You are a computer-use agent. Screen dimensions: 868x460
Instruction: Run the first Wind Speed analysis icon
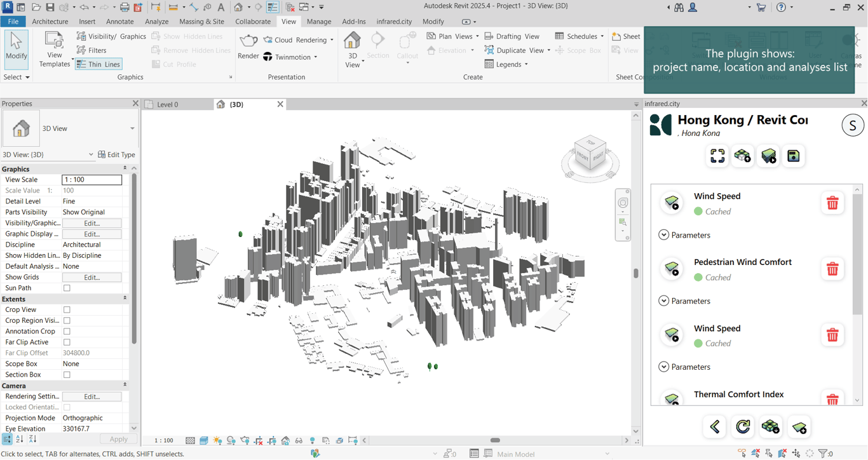tap(672, 203)
